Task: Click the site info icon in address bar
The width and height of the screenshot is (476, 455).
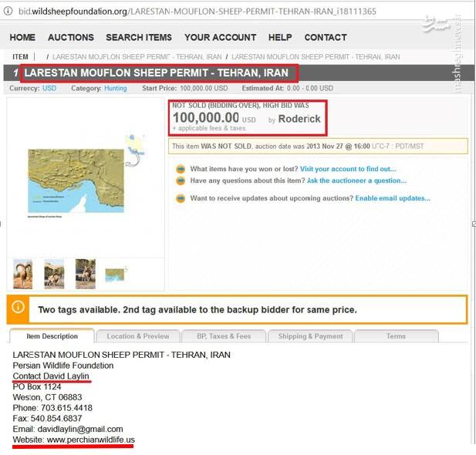Action: 8,12
